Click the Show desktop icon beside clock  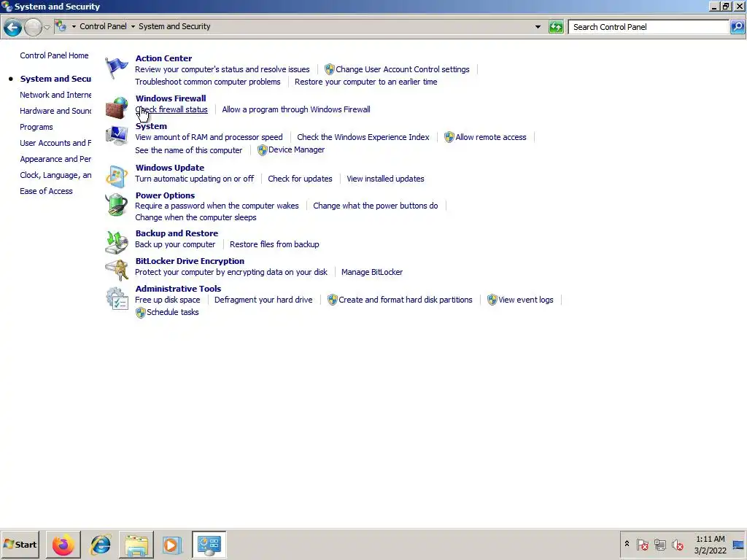[x=738, y=544]
